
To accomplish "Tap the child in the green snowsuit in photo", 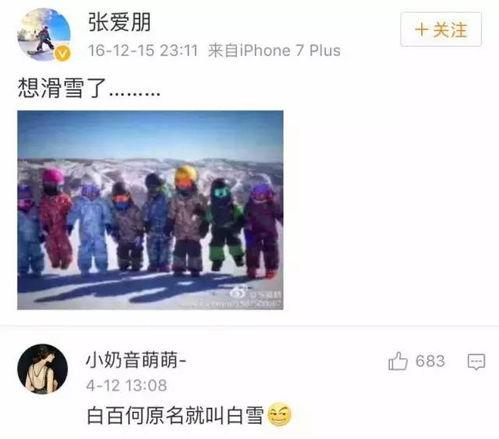I will [224, 224].
